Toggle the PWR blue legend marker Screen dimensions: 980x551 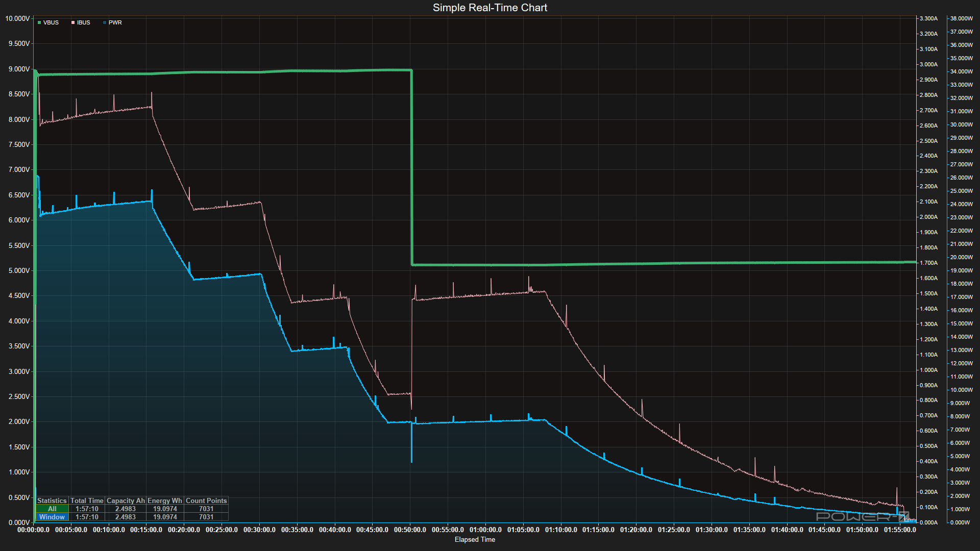[105, 23]
